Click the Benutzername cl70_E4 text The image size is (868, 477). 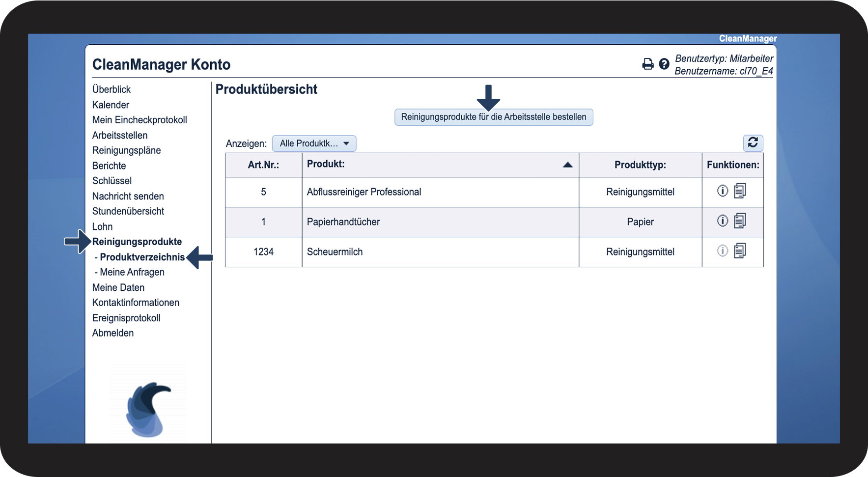(x=724, y=71)
